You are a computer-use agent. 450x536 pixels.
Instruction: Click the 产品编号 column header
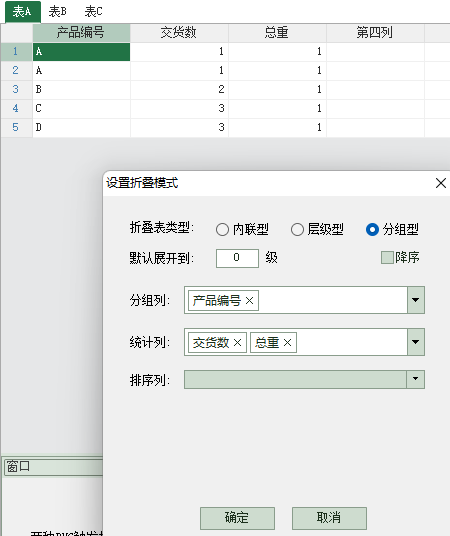pyautogui.click(x=81, y=33)
